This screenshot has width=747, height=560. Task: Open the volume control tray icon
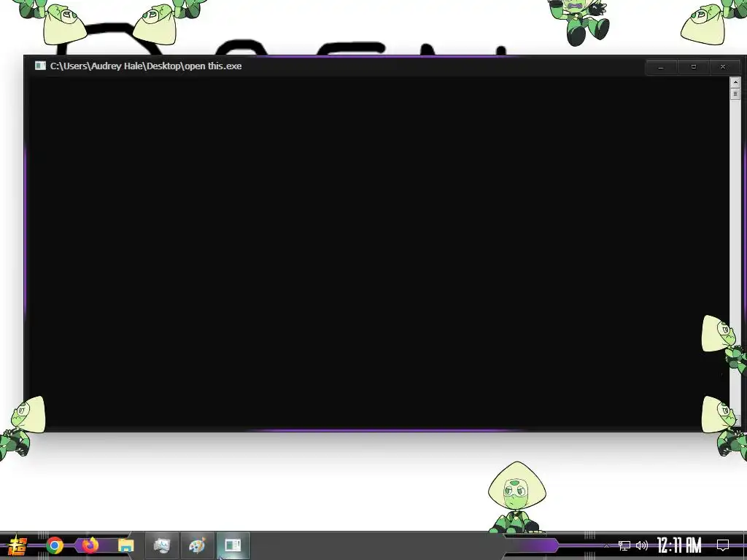(x=642, y=545)
